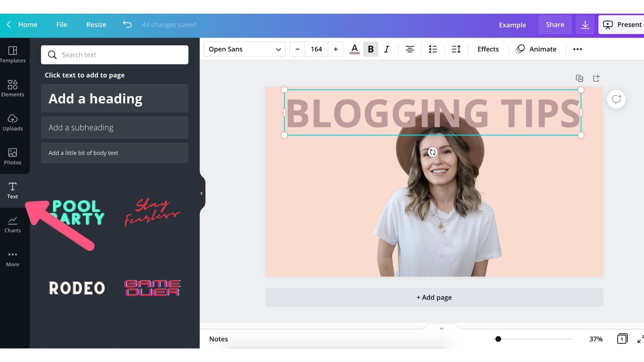Screen dimensions: 644x362
Task: Open the File menu
Action: [62, 24]
